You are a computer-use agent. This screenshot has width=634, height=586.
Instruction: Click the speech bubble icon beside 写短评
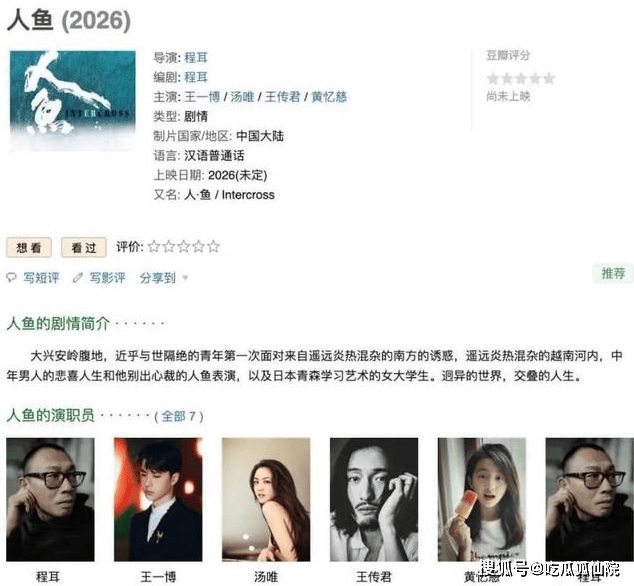click(11, 277)
